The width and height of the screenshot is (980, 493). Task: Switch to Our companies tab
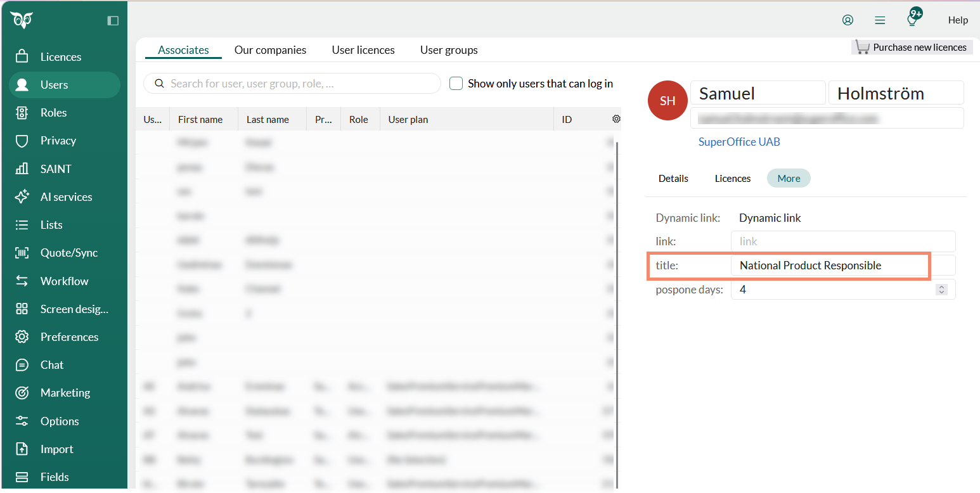coord(270,50)
